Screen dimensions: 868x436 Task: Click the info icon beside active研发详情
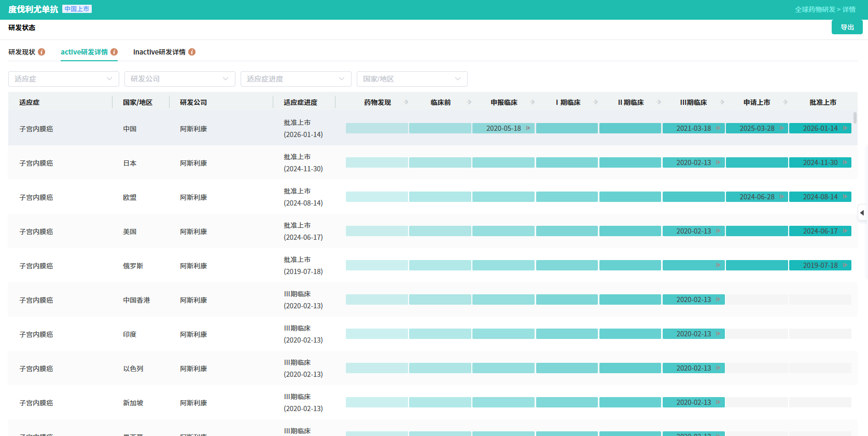click(114, 52)
